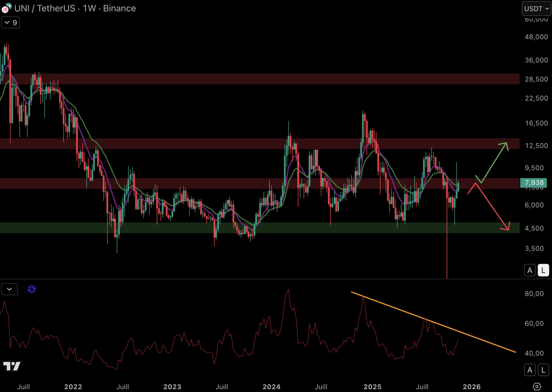Toggle auto scale A on price pane

point(530,270)
